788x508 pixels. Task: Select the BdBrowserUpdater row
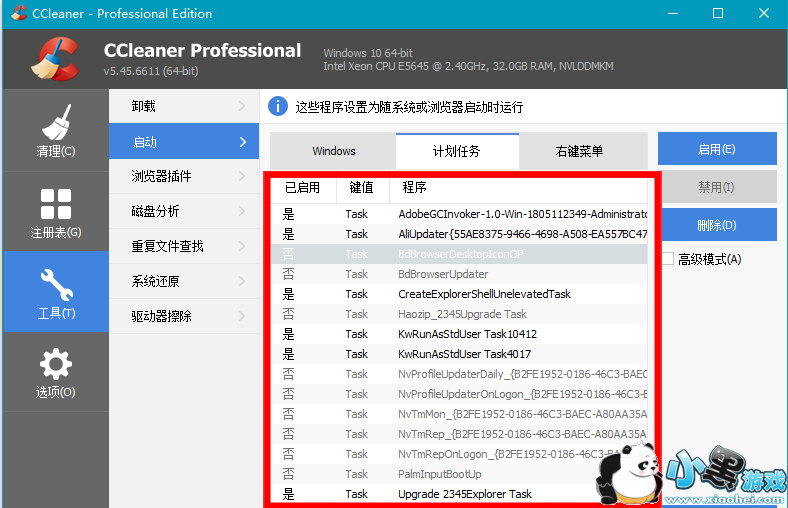tap(459, 274)
